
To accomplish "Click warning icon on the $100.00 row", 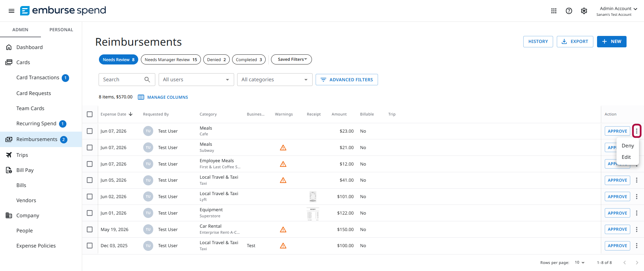I will click(x=283, y=246).
